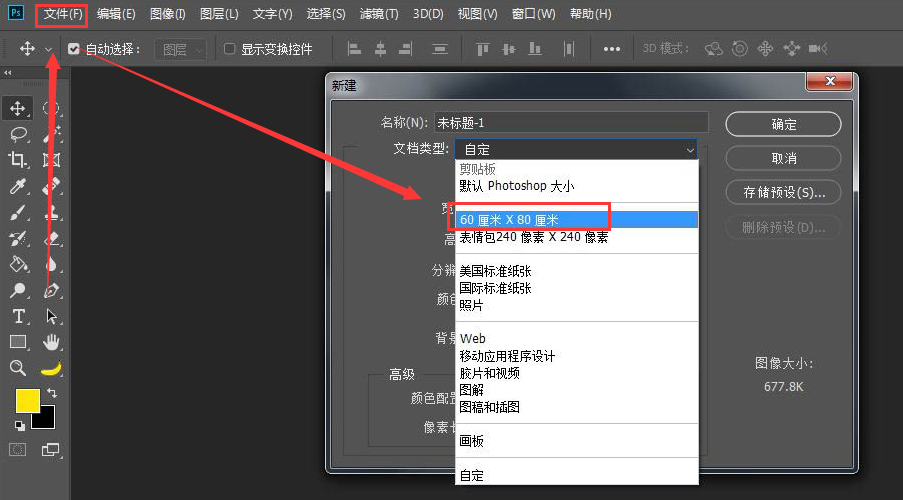Select the Lasso tool
This screenshot has height=500, width=903.
click(x=18, y=134)
